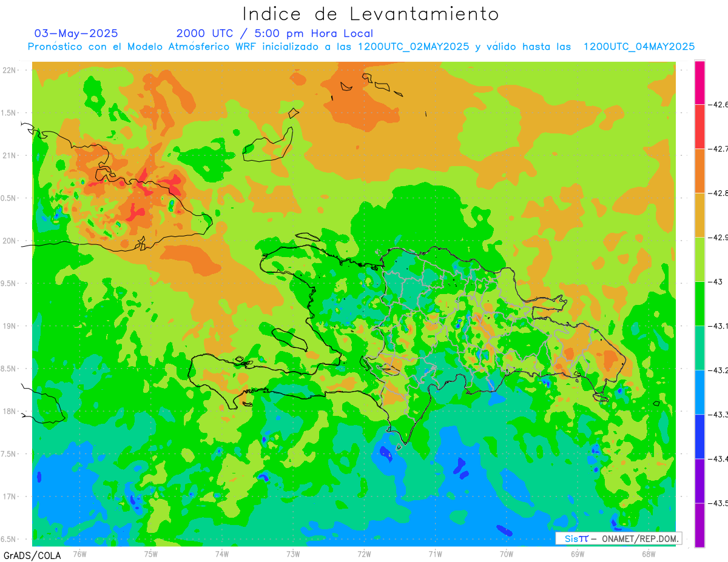Pick the dark orange color bar segment between -42.7 and -42.8
The image size is (728, 562).
(x=699, y=171)
